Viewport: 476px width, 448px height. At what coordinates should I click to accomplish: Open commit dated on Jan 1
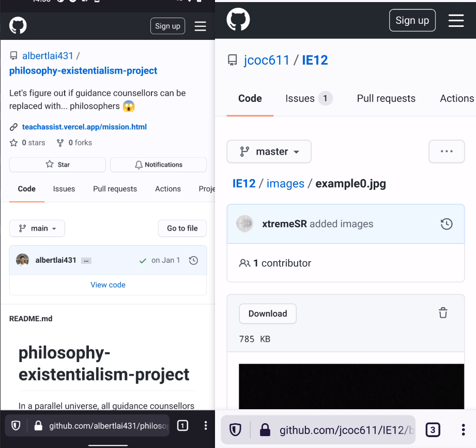click(166, 261)
